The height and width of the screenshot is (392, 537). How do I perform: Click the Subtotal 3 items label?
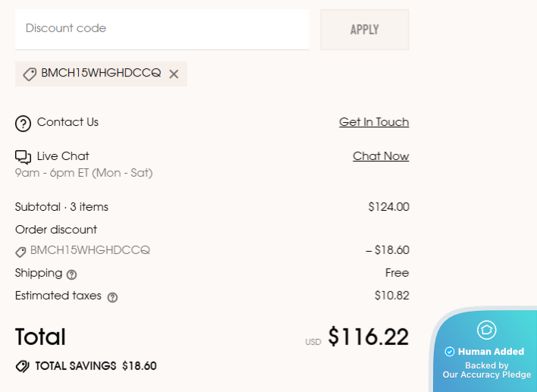[x=61, y=207]
